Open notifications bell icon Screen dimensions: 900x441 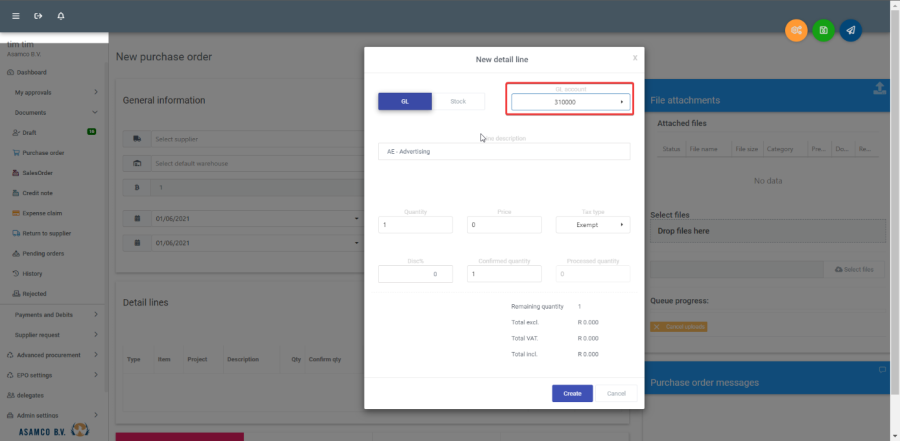61,16
